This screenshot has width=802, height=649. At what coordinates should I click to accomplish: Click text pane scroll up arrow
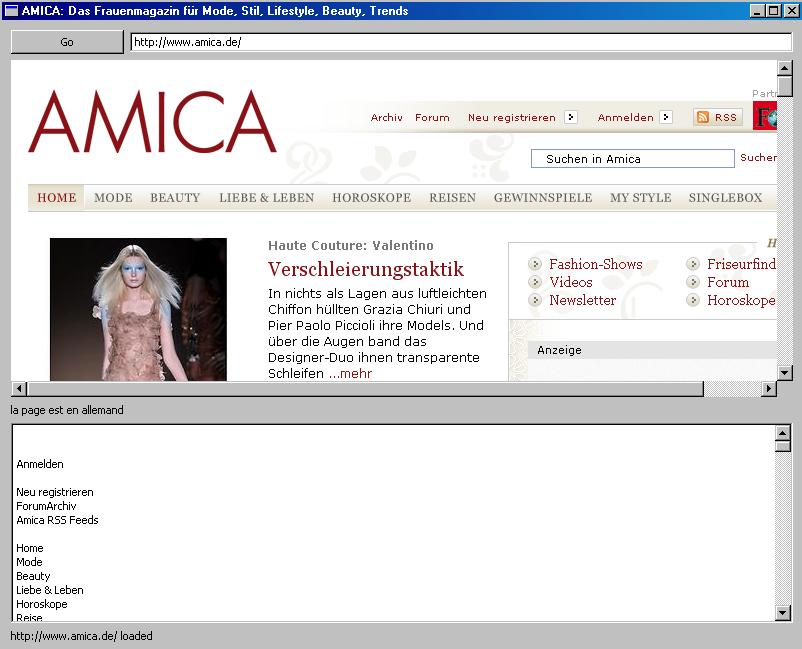click(x=783, y=433)
